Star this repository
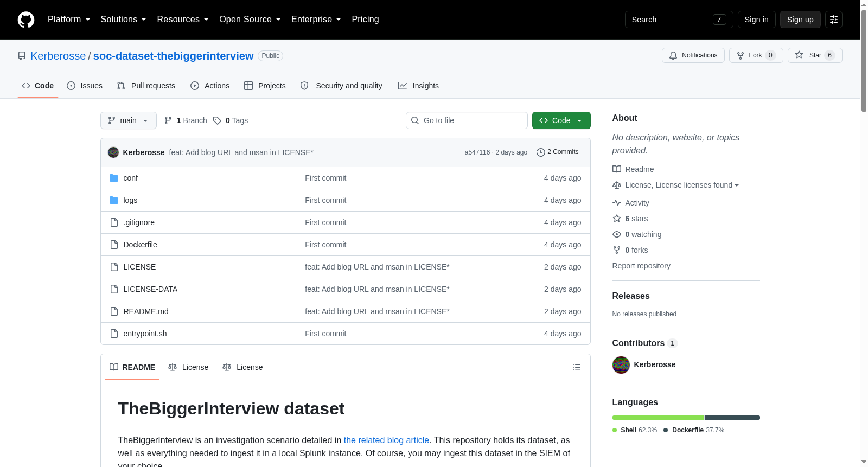 [815, 55]
